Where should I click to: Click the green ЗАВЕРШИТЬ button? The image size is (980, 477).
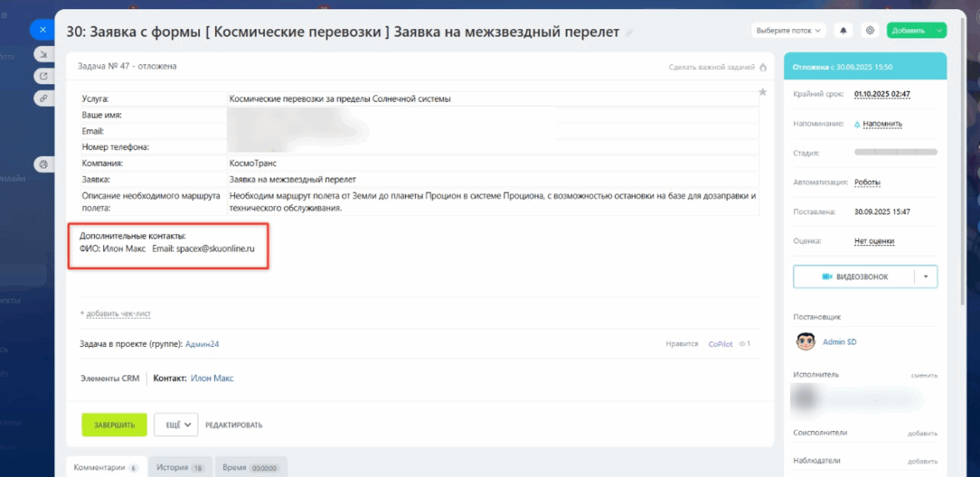(114, 424)
